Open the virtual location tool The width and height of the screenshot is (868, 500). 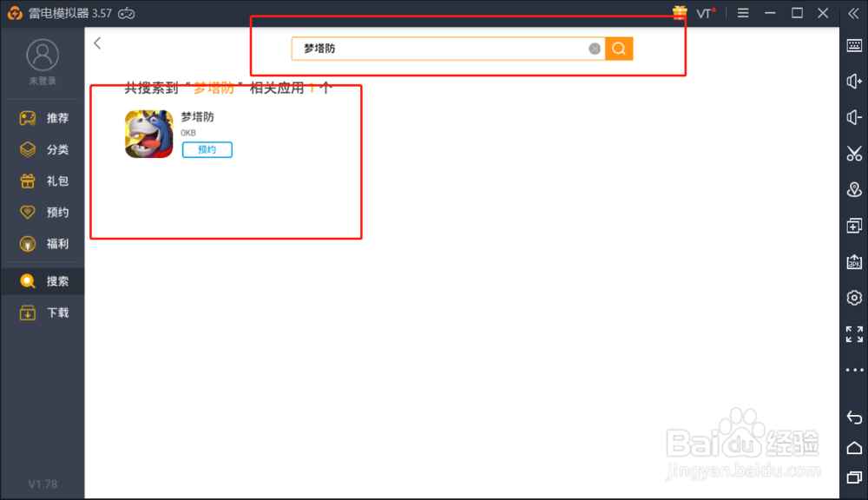(x=854, y=189)
